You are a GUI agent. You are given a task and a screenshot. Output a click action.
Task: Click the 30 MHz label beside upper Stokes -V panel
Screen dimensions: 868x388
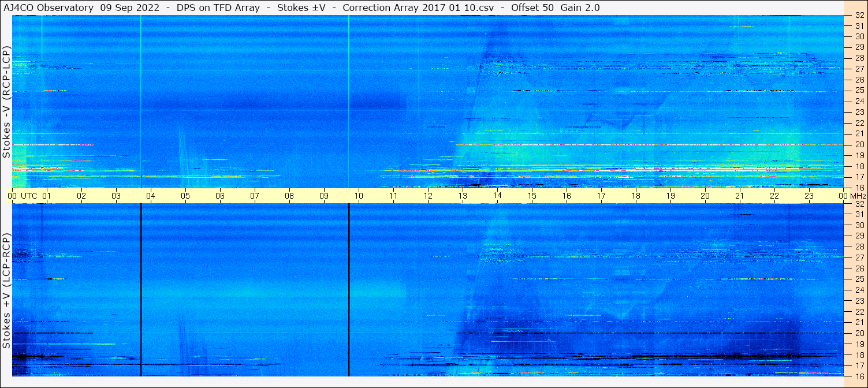pyautogui.click(x=859, y=36)
